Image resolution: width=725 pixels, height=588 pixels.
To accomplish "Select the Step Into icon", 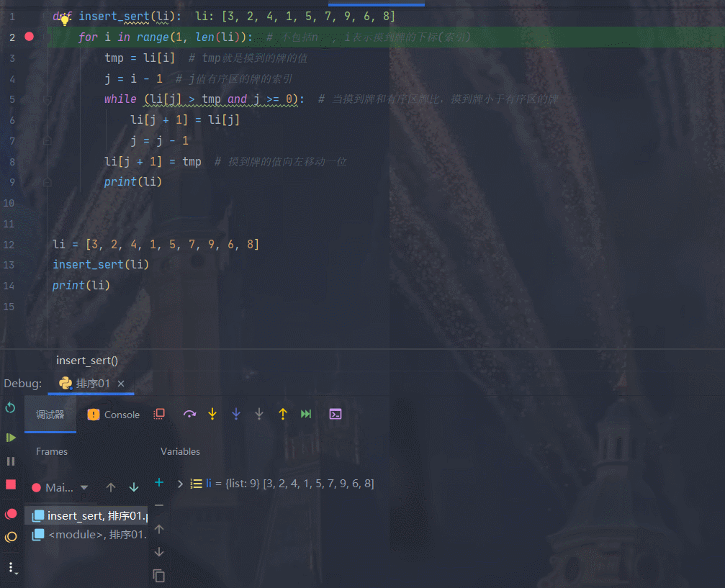I will [212, 414].
